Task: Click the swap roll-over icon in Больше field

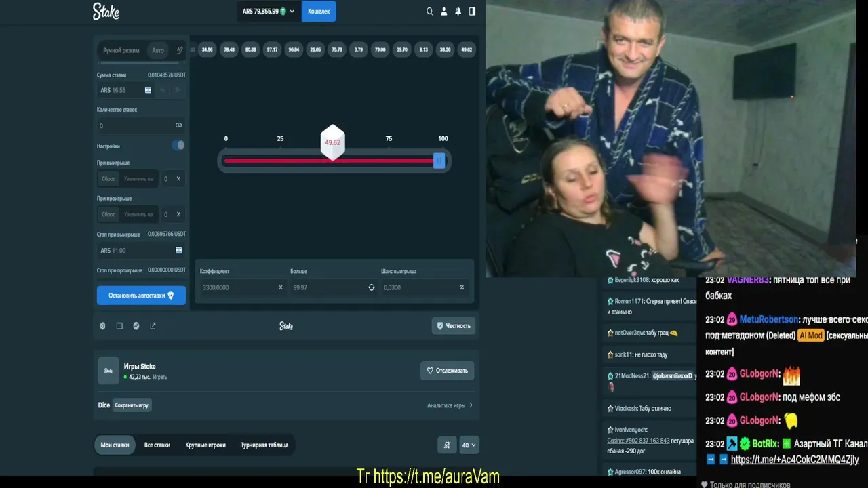Action: click(x=371, y=287)
